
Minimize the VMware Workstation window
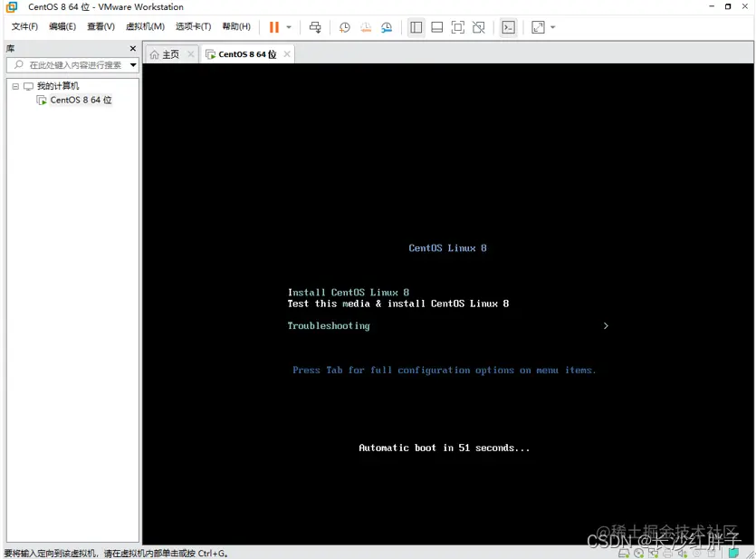pos(711,6)
